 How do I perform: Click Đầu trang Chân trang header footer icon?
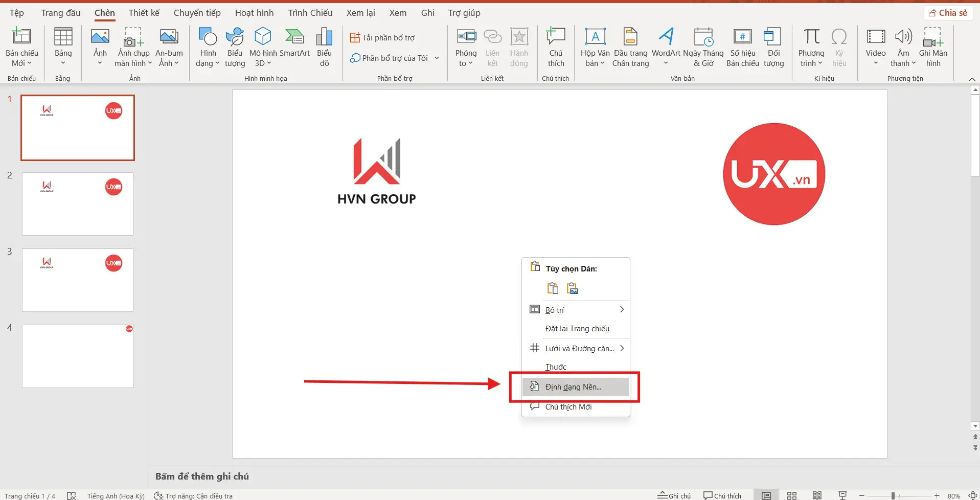[630, 47]
